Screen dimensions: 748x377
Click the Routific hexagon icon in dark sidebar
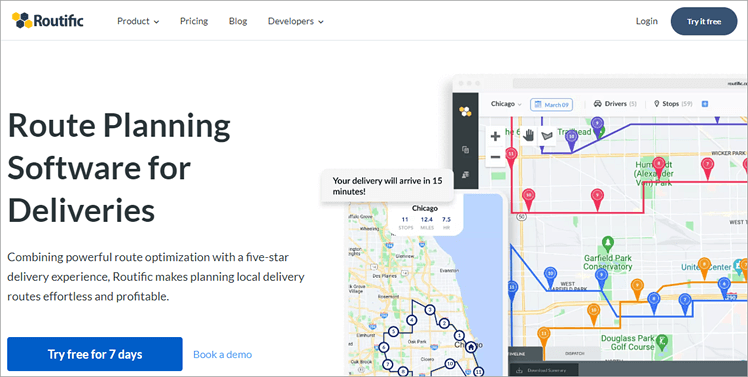[x=465, y=111]
